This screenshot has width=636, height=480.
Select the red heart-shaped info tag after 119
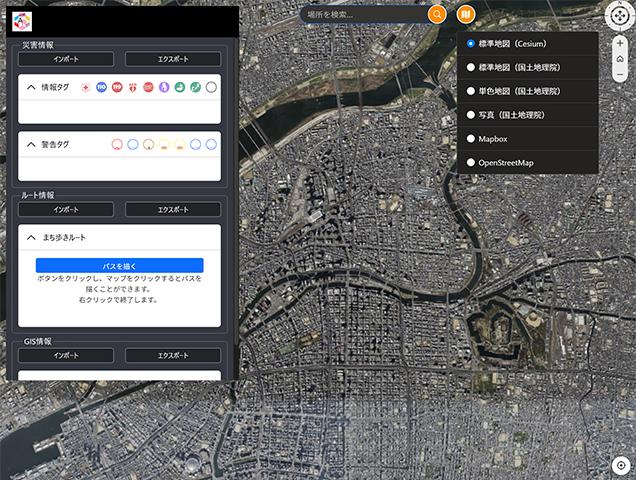(x=133, y=87)
